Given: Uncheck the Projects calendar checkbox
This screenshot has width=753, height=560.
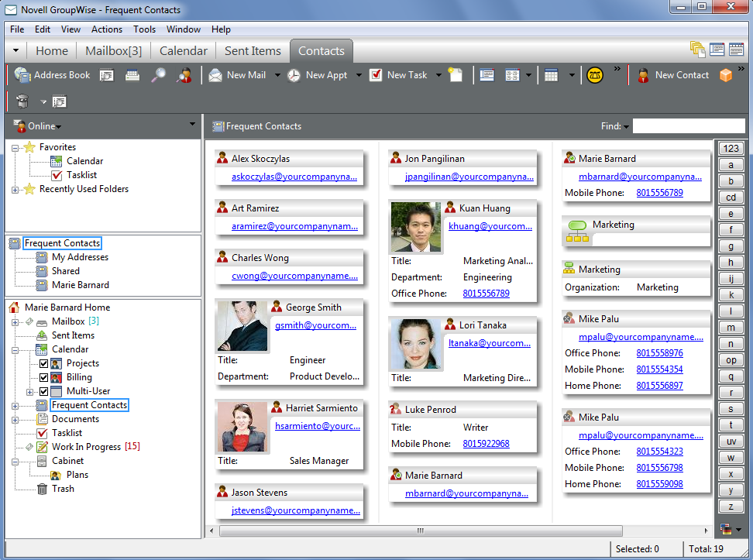Looking at the screenshot, I should (43, 363).
